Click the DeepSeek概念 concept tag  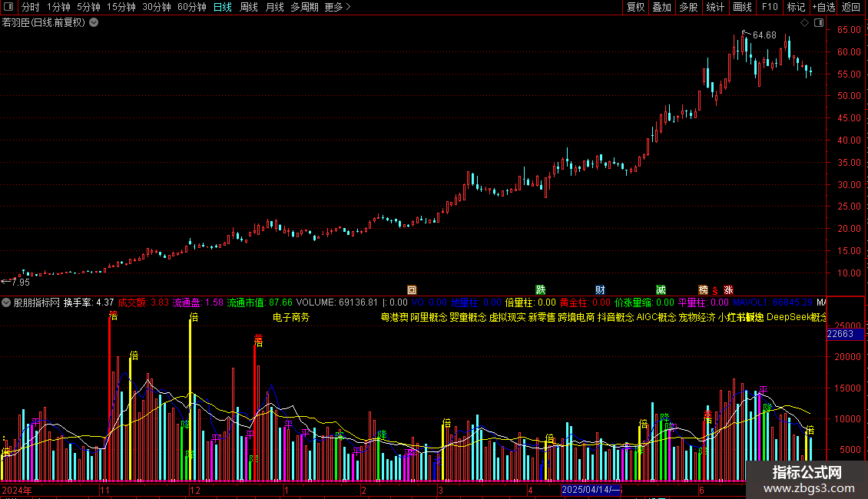pos(796,318)
